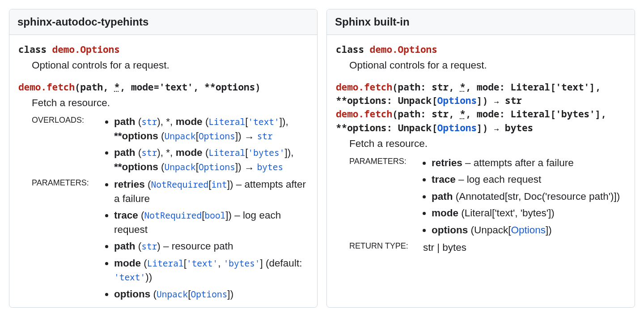
Task: Open the Literal link in the mode parameter entry
Action: click(165, 263)
